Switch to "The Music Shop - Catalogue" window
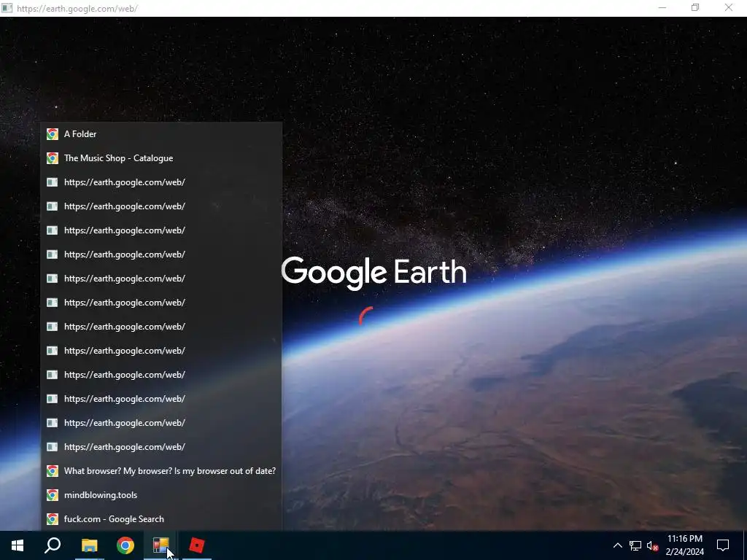 point(161,158)
